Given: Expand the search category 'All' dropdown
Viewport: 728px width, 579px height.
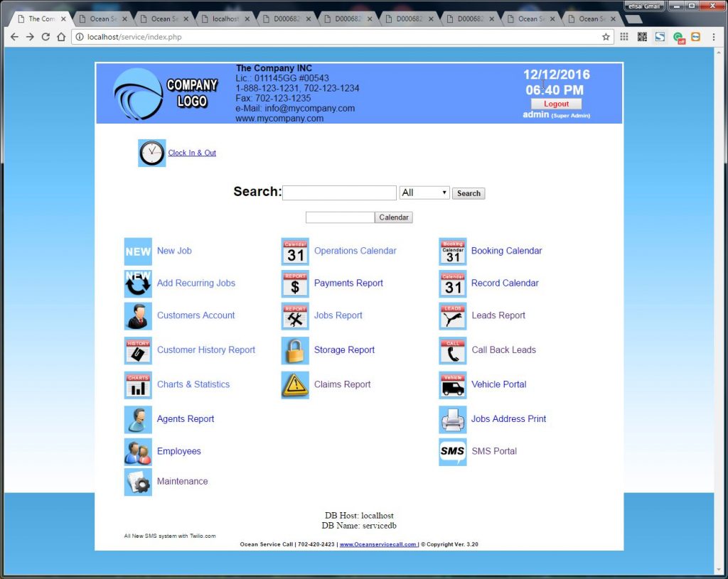Looking at the screenshot, I should [424, 193].
